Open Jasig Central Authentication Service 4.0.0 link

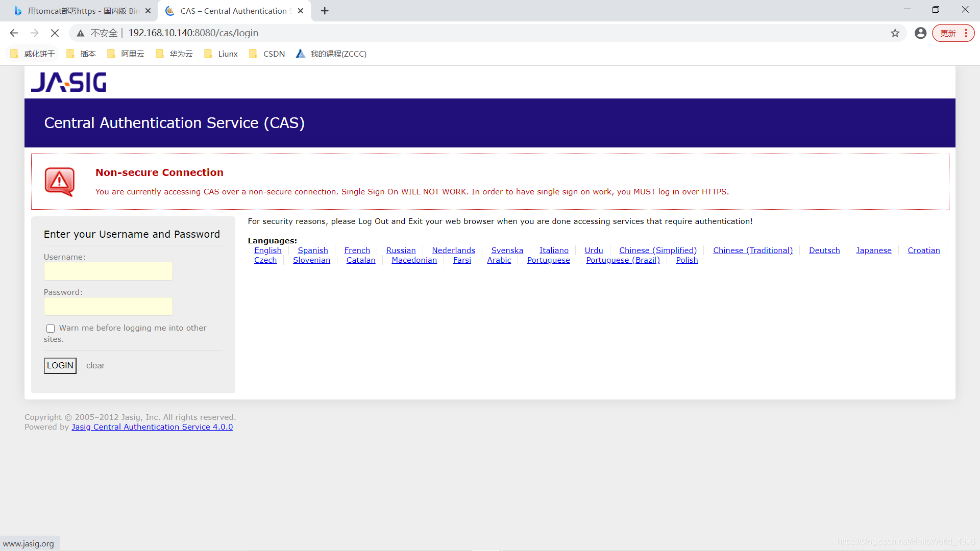pyautogui.click(x=152, y=427)
